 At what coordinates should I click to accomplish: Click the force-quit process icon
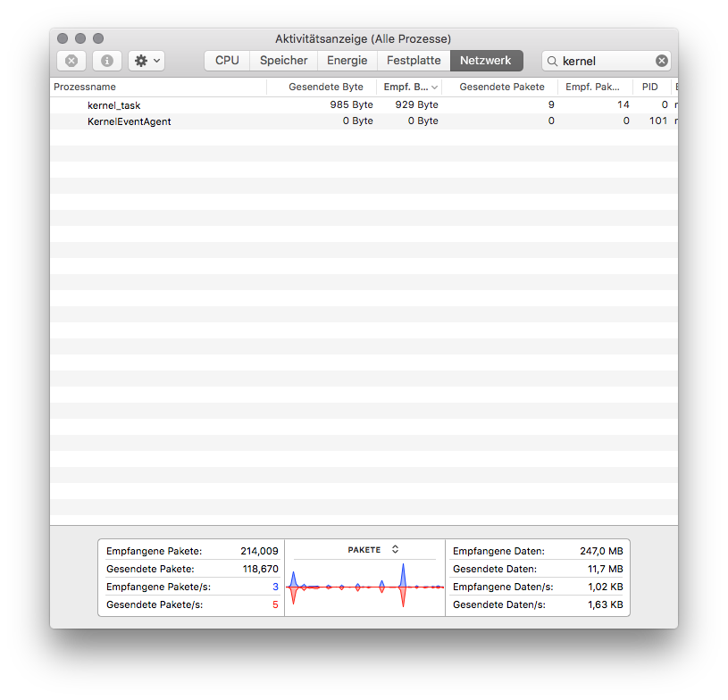point(71,60)
